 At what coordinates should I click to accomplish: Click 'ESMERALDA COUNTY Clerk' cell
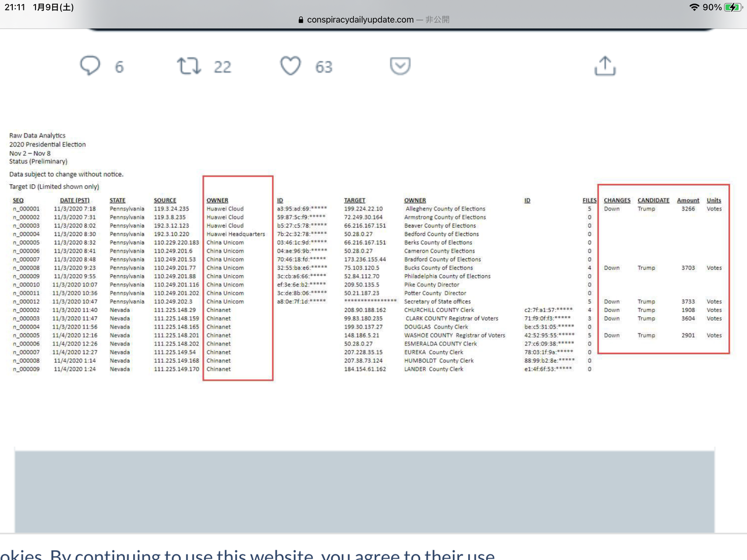pyautogui.click(x=441, y=344)
